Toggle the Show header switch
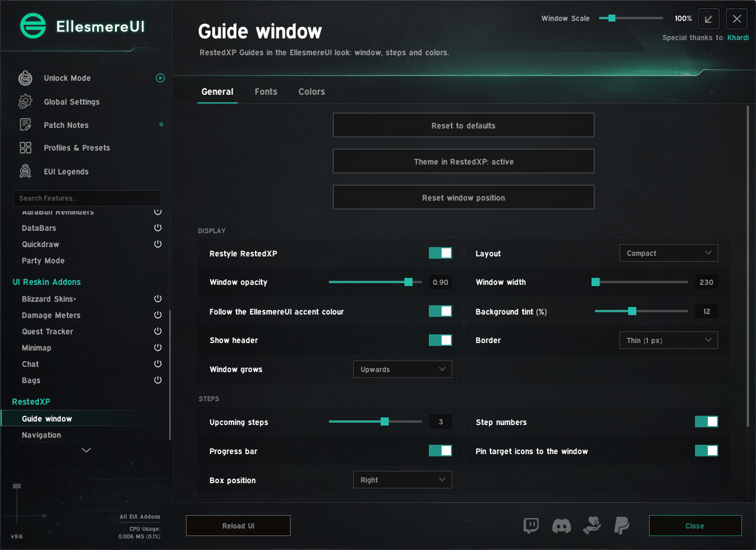Screen dimensions: 756x550 point(440,340)
